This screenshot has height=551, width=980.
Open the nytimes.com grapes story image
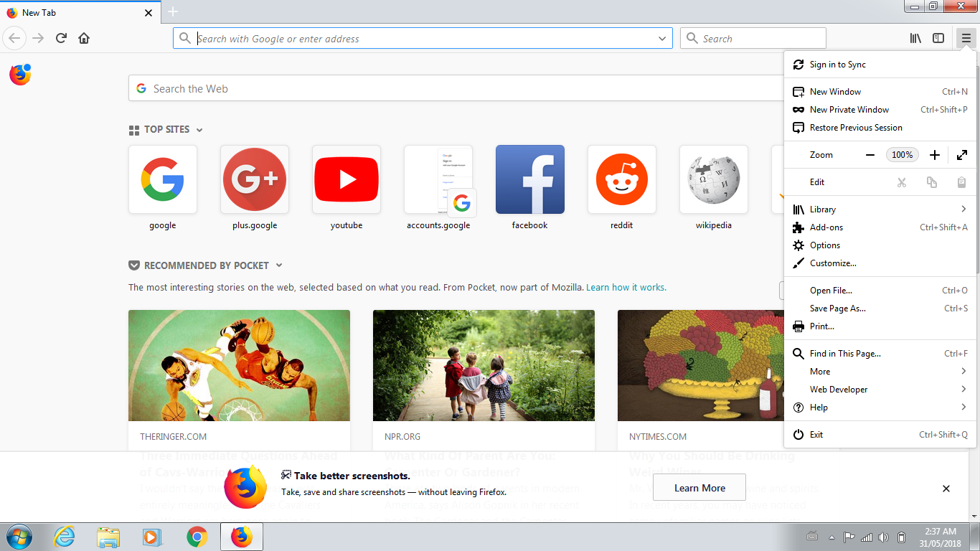tap(701, 365)
